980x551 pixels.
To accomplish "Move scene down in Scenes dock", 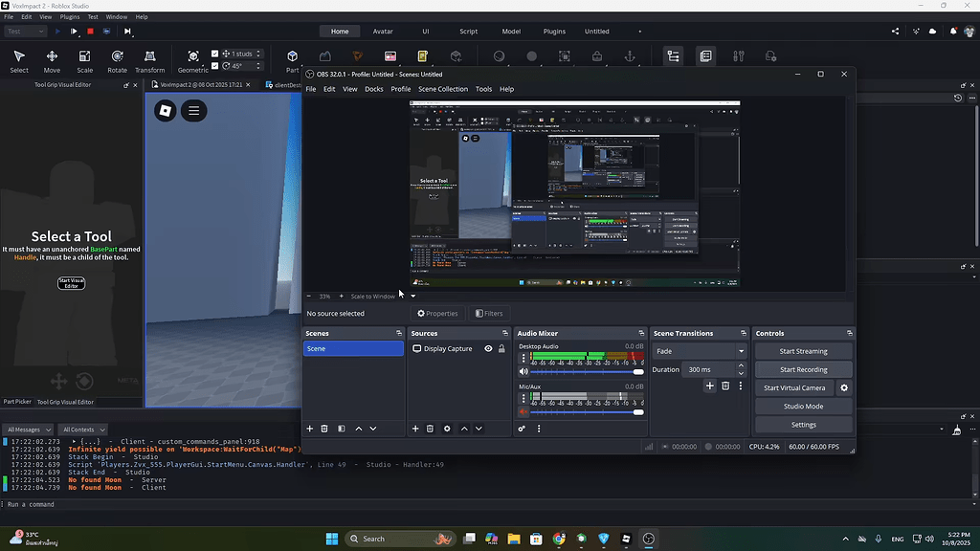I will tap(373, 429).
